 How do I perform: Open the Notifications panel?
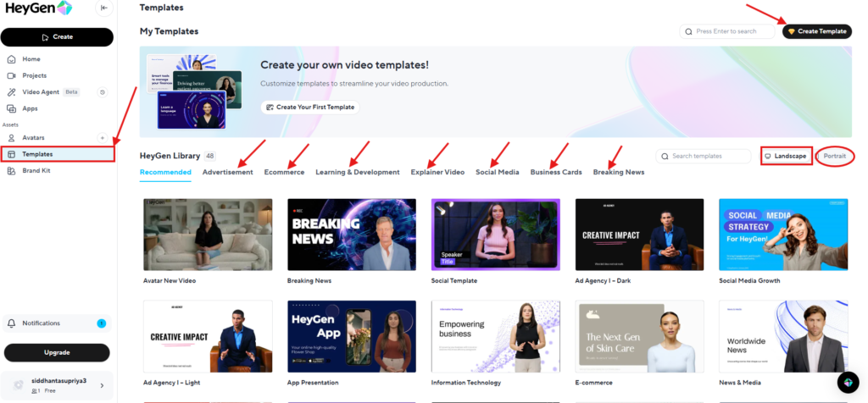tap(57, 323)
